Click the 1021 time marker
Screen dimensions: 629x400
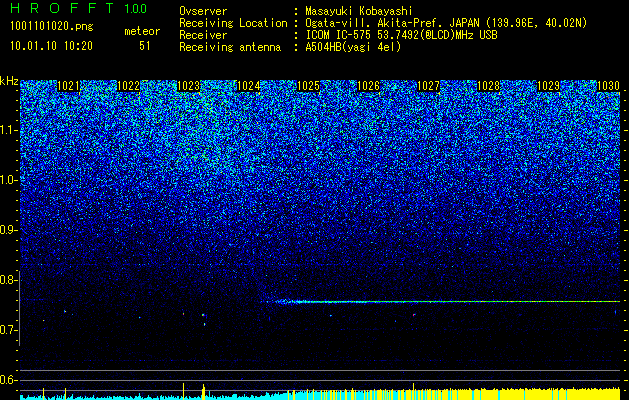pyautogui.click(x=68, y=86)
